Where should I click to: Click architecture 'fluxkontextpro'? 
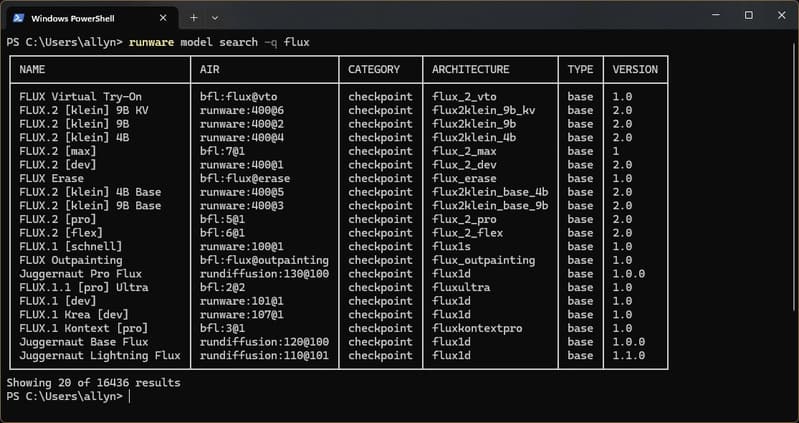(477, 329)
